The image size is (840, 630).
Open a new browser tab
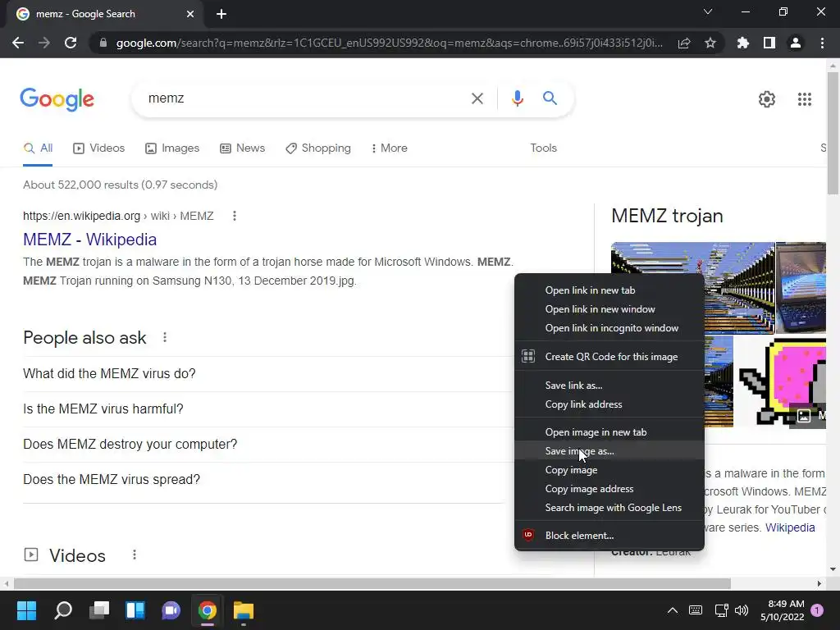(x=221, y=14)
